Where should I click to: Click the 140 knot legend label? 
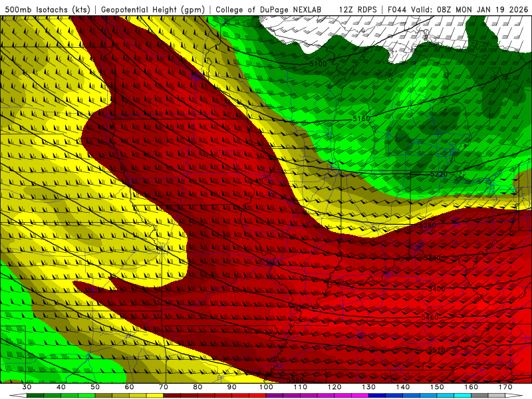coord(403,387)
